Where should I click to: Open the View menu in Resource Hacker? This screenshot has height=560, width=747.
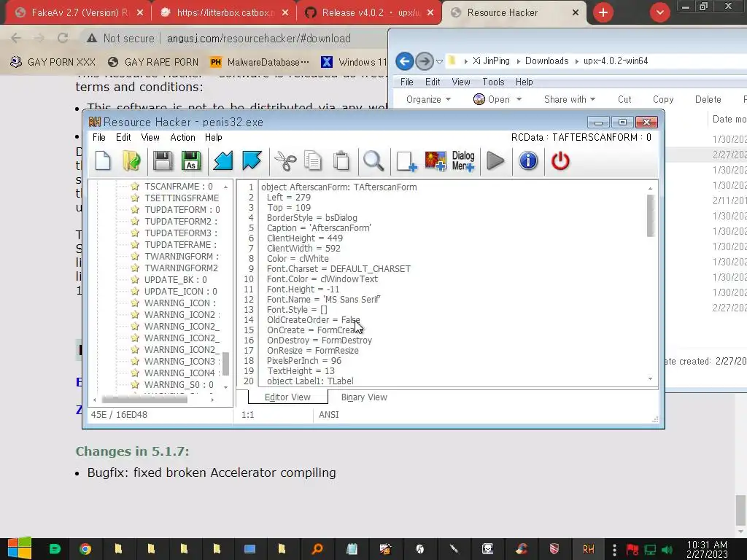(x=150, y=137)
